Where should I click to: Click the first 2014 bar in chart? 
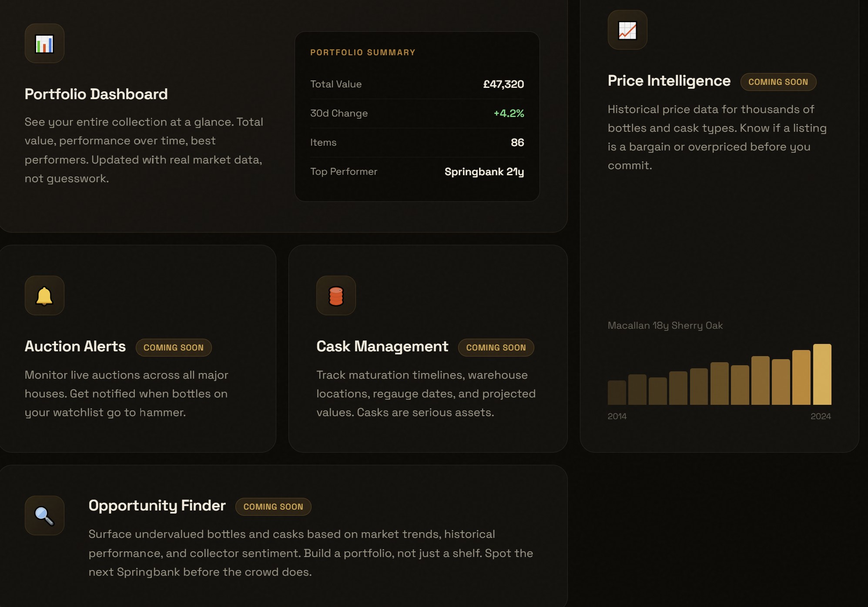617,393
